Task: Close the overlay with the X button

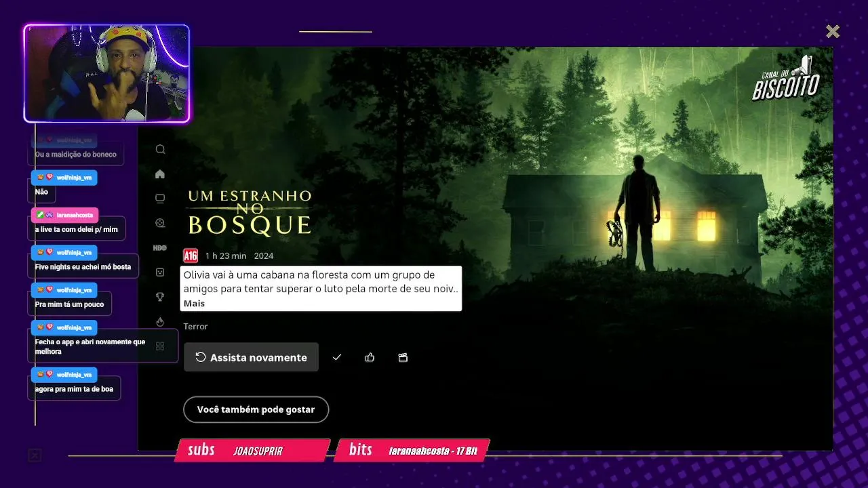Action: [833, 31]
